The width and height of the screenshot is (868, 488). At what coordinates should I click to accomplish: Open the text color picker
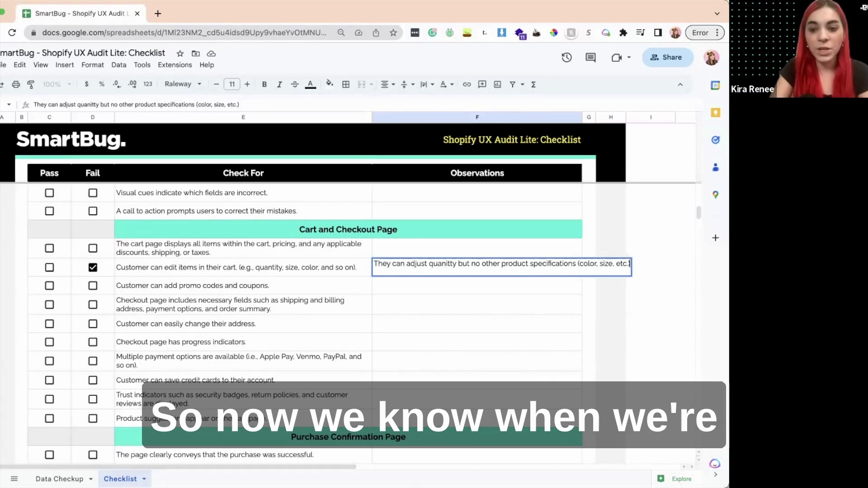pyautogui.click(x=310, y=84)
